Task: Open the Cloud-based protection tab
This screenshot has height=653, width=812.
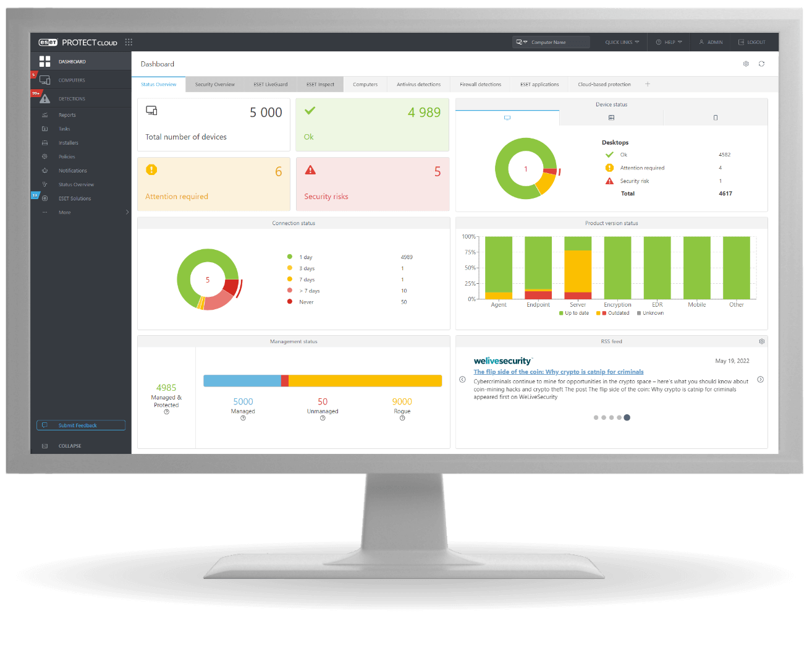Action: 604,84
